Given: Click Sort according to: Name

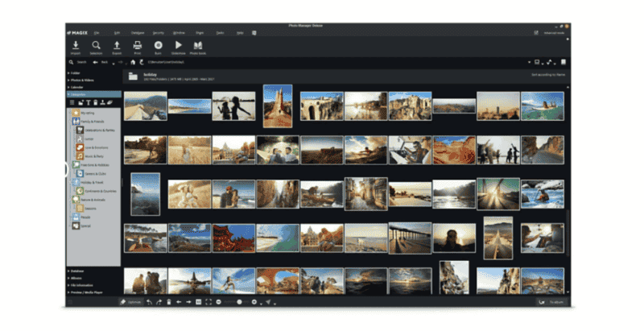Looking at the screenshot, I should click(x=548, y=75).
